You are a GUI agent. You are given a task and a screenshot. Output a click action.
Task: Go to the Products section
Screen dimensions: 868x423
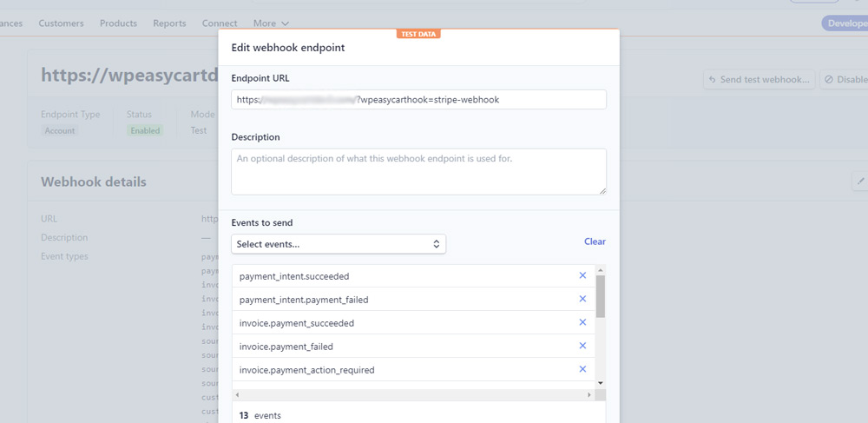click(x=118, y=23)
